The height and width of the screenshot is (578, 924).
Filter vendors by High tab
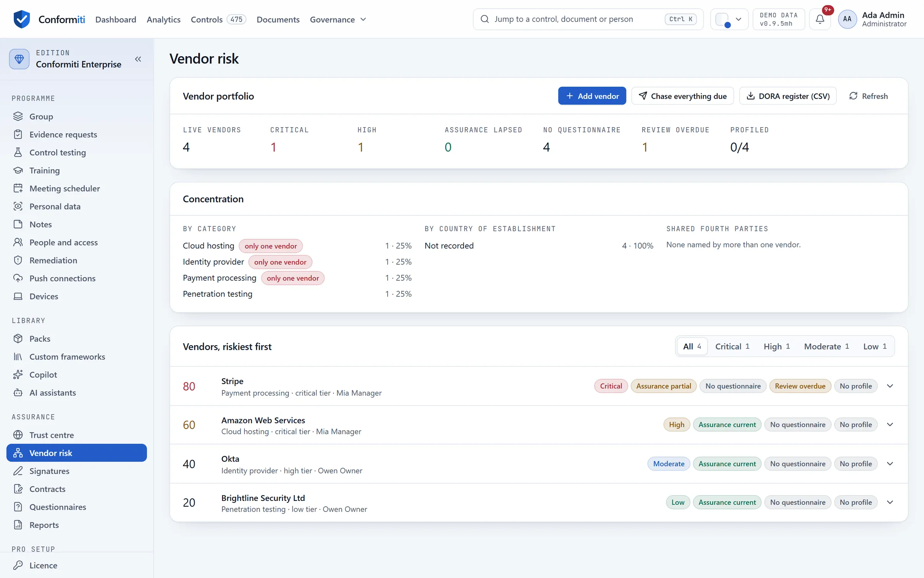click(777, 346)
